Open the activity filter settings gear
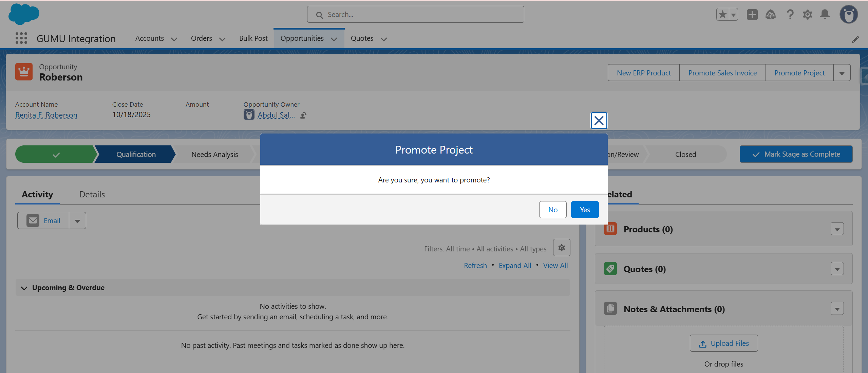868x373 pixels. point(561,248)
